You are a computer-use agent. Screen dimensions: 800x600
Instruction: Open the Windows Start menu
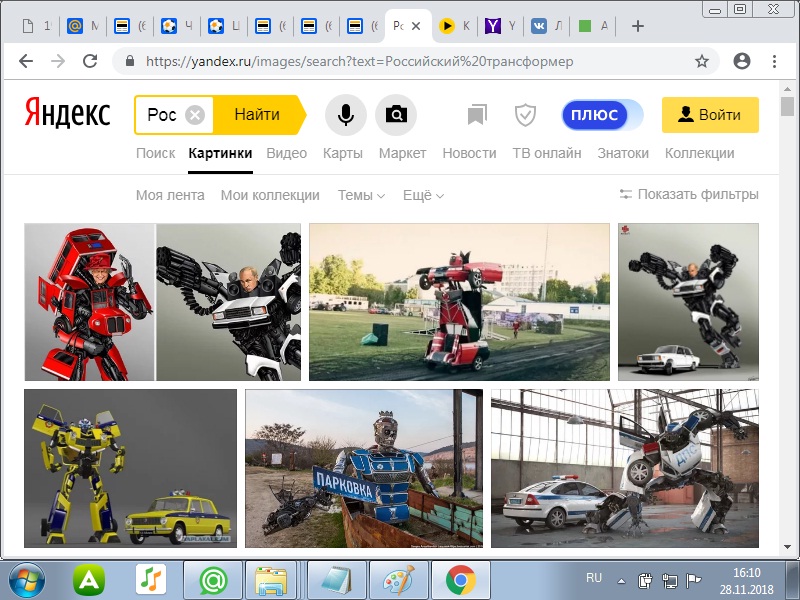pos(27,580)
